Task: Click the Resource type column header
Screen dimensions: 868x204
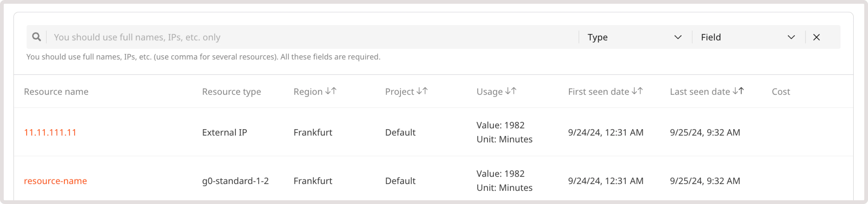Action: click(231, 92)
